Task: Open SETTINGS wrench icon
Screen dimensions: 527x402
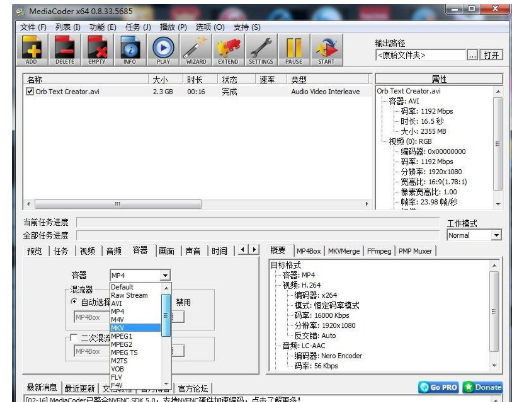Action: pyautogui.click(x=261, y=50)
